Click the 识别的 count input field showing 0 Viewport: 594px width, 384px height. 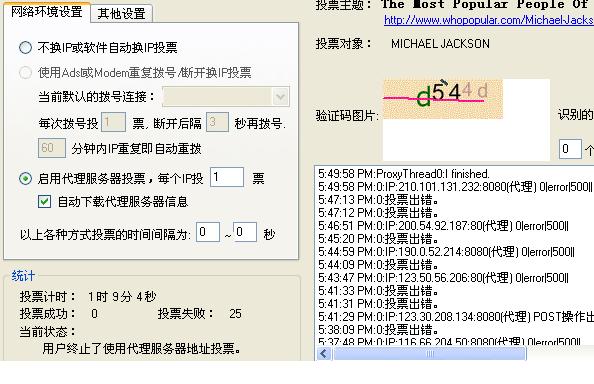tap(570, 149)
